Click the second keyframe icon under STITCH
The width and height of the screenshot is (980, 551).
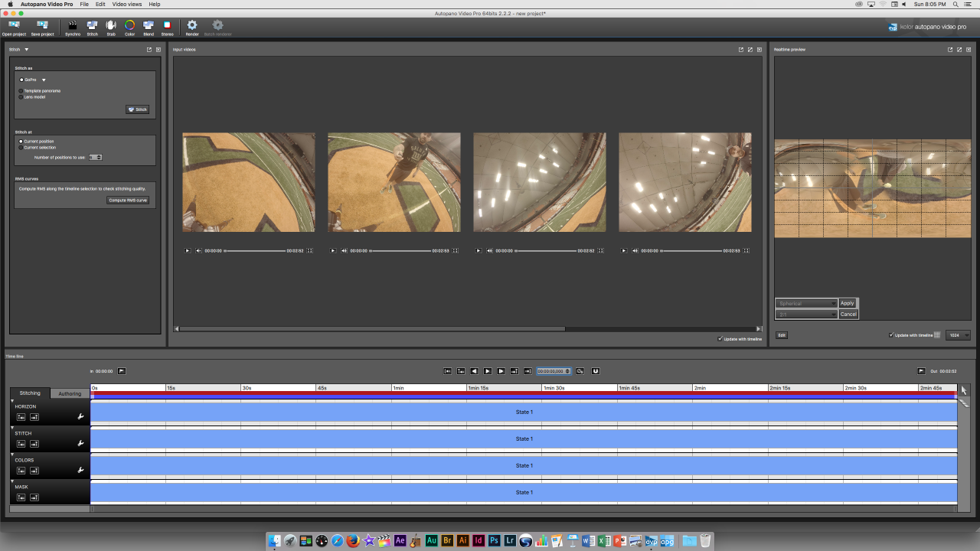pyautogui.click(x=34, y=444)
